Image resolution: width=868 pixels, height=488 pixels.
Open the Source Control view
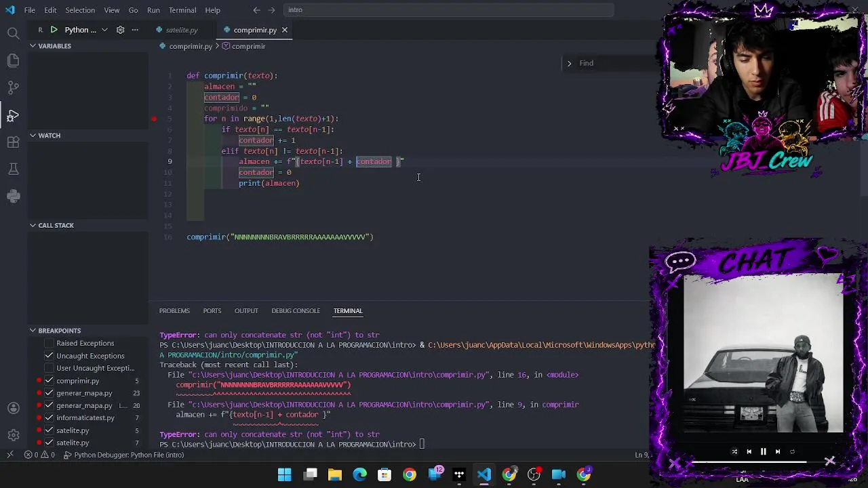[13, 87]
